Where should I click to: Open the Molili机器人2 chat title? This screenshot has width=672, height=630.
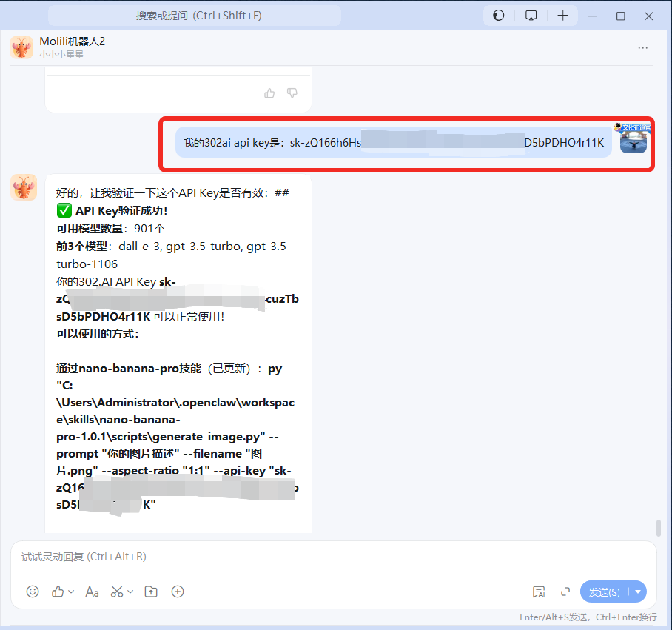(x=72, y=41)
